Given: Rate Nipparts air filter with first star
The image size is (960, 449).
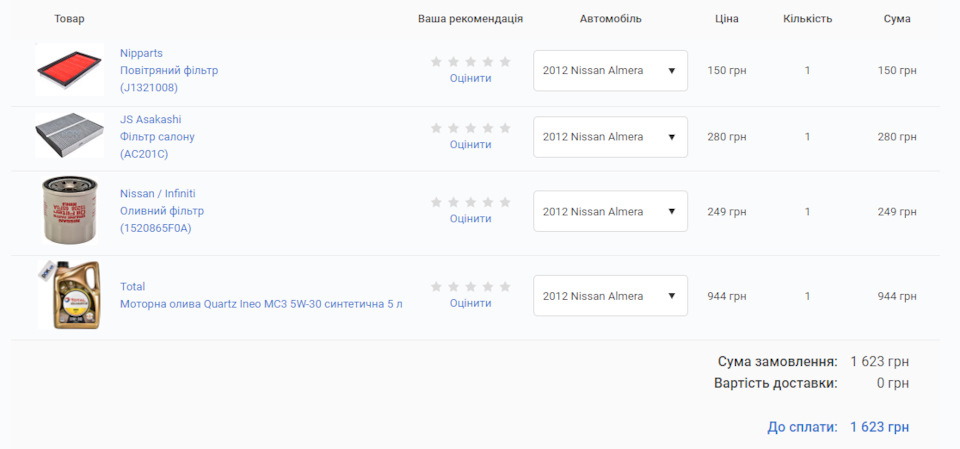Looking at the screenshot, I should point(436,61).
